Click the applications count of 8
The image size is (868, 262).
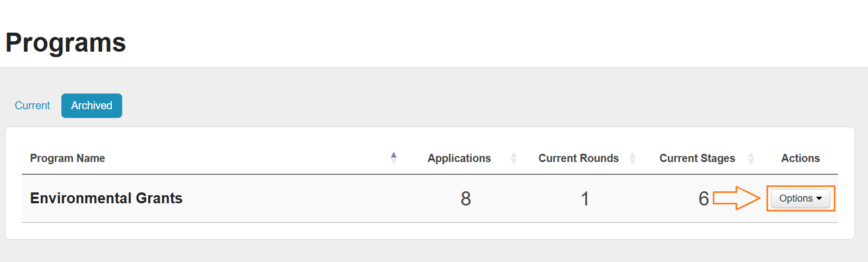point(466,199)
